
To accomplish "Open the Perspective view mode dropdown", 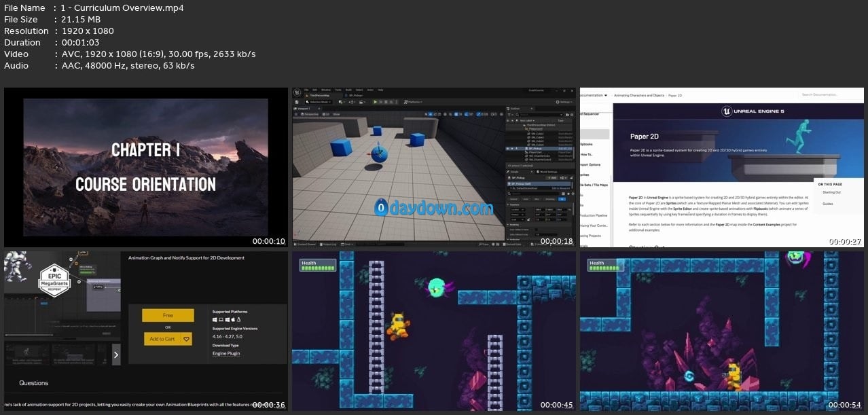I will coord(310,114).
